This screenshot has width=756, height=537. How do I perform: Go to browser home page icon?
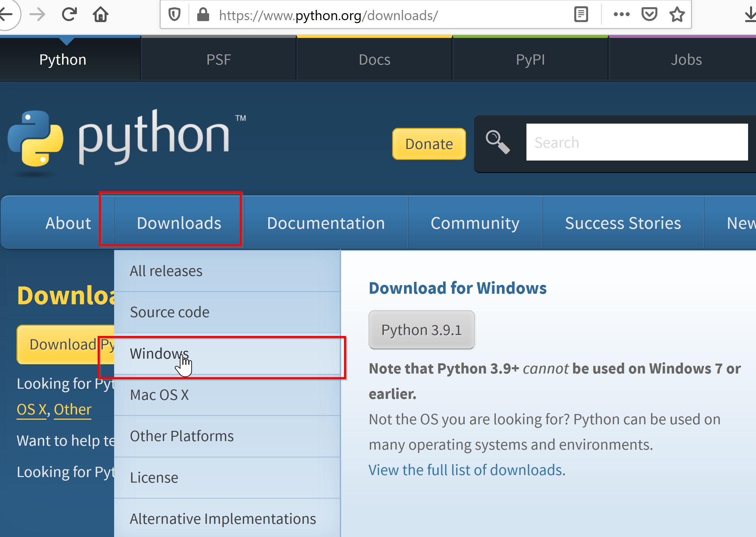[x=100, y=14]
